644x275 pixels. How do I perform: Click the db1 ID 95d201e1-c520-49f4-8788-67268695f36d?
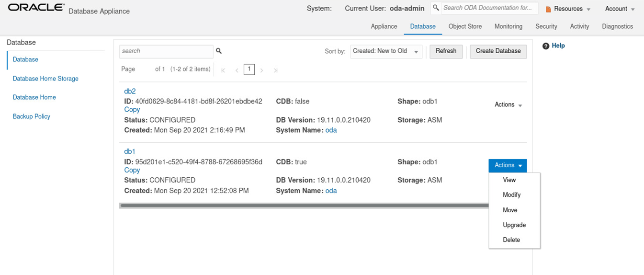(x=199, y=162)
